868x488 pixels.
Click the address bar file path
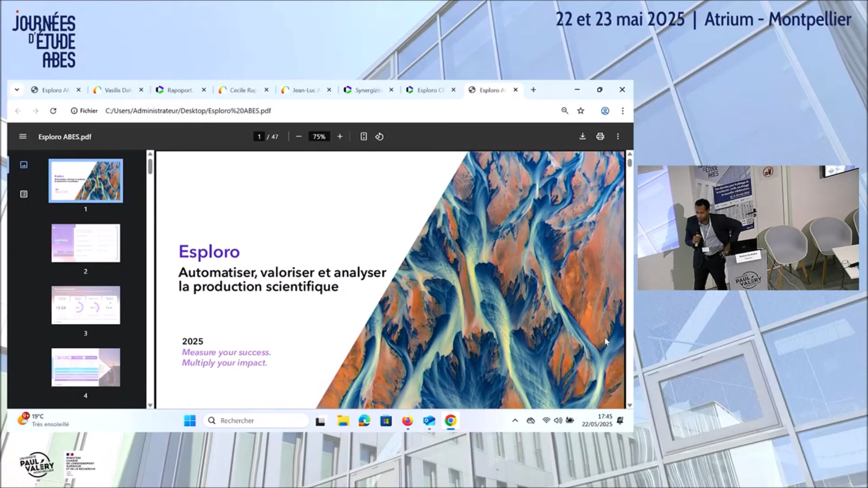188,111
